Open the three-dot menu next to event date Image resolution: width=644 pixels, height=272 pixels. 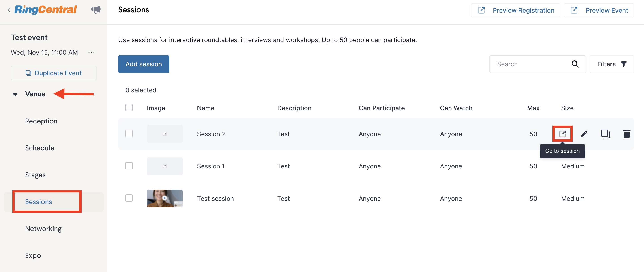91,52
